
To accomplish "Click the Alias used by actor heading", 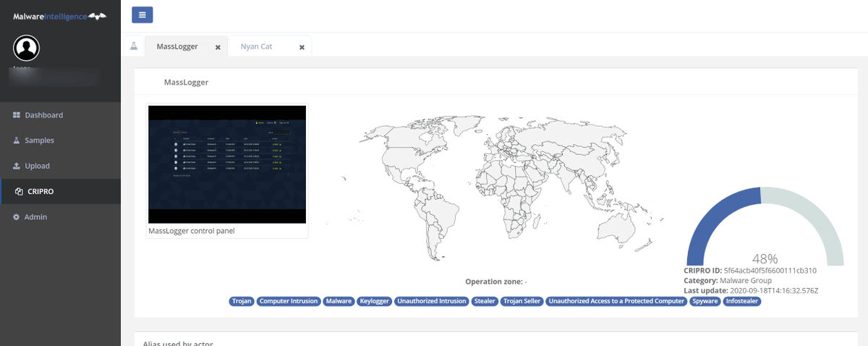I will pyautogui.click(x=178, y=342).
